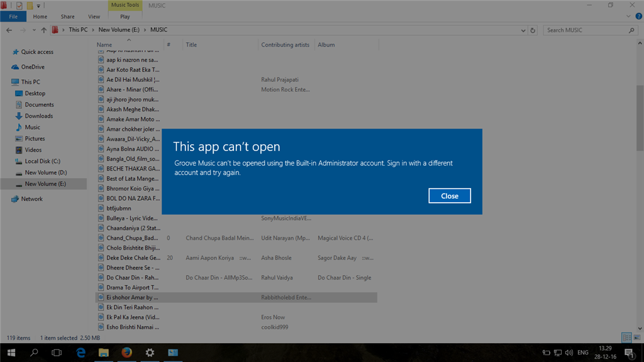Open the volume control in system tray
This screenshot has width=644, height=362.
point(569,353)
